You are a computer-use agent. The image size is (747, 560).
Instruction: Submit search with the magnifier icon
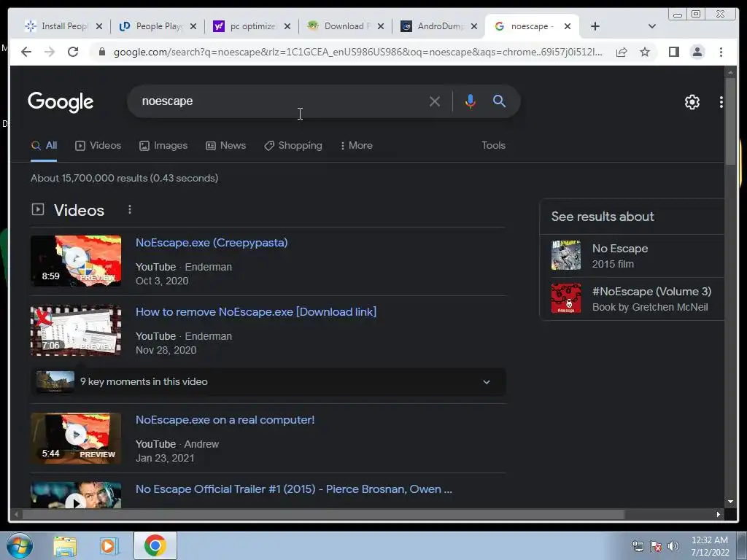(499, 101)
